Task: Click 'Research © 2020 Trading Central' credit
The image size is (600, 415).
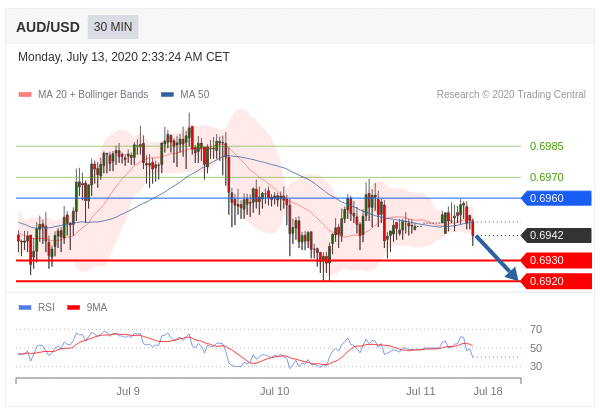Action: (x=511, y=94)
